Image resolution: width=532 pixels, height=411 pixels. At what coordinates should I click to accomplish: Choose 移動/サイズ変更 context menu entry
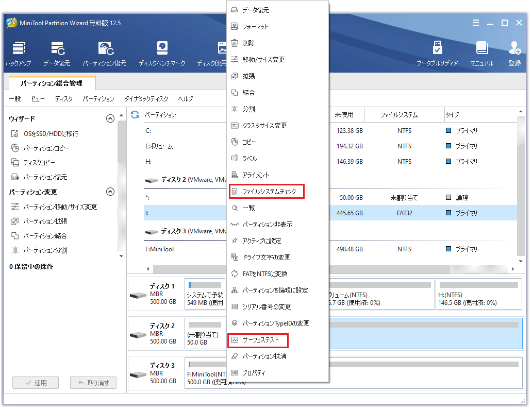pos(277,60)
